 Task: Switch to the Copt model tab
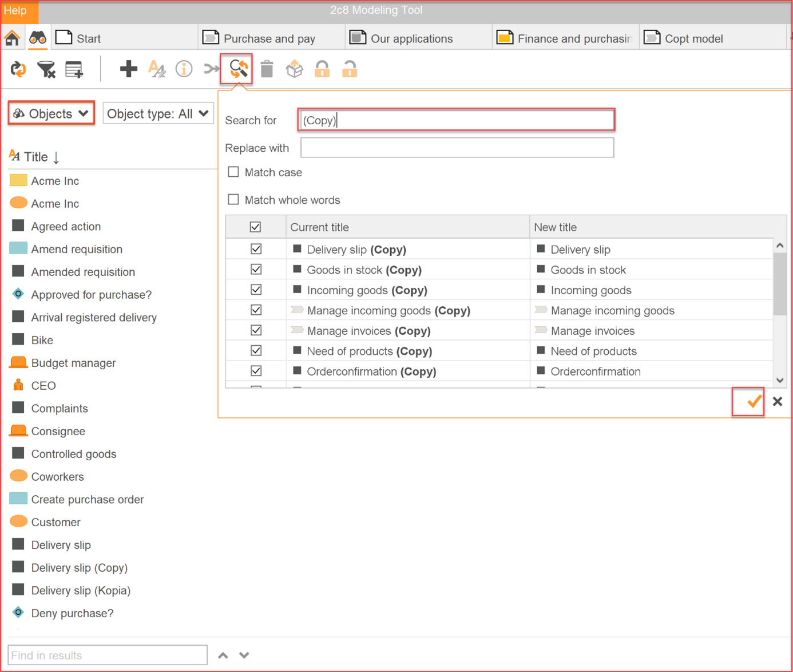click(x=713, y=38)
